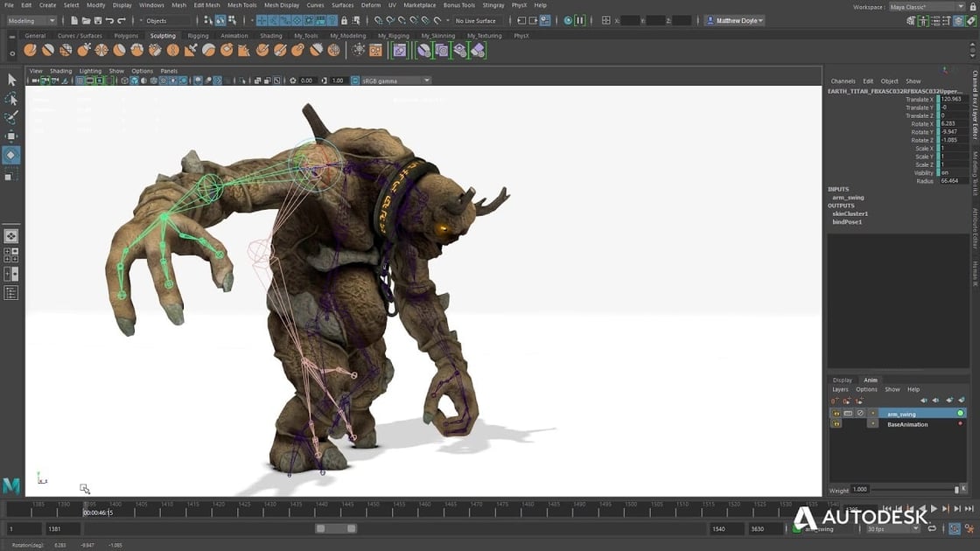Click the Matthew Doyle account button
The image size is (980, 551).
pos(733,20)
